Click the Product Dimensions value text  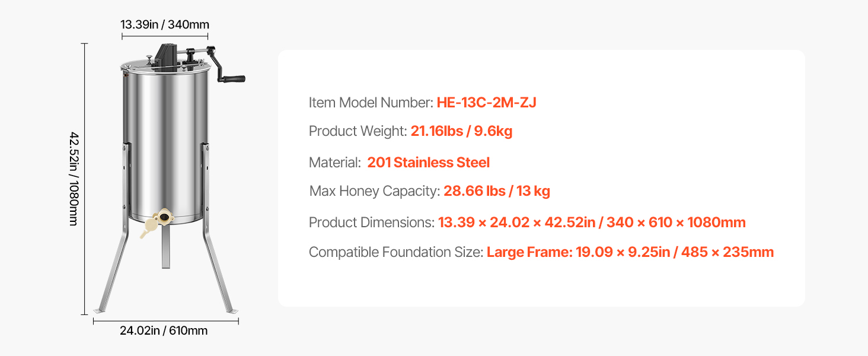tap(592, 223)
